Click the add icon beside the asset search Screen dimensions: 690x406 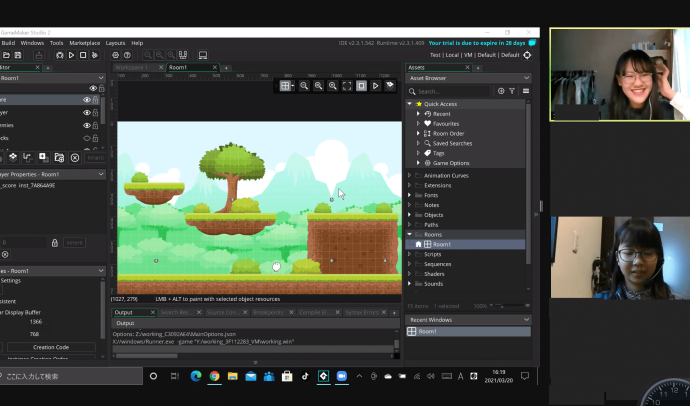coord(501,91)
